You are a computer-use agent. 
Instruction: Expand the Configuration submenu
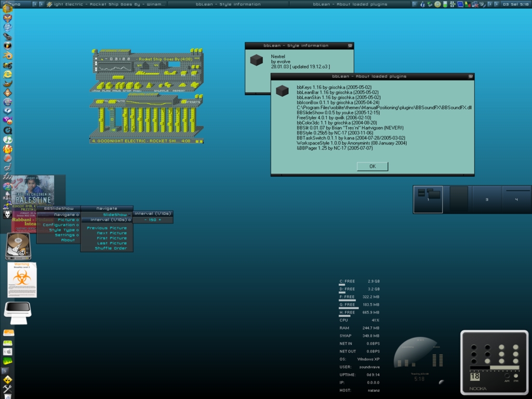click(59, 225)
